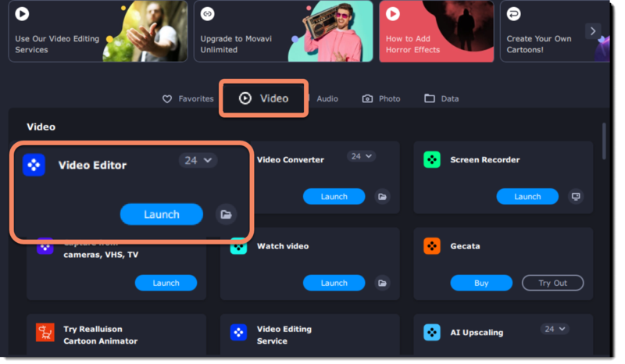Click the Video Editor app icon

[34, 165]
